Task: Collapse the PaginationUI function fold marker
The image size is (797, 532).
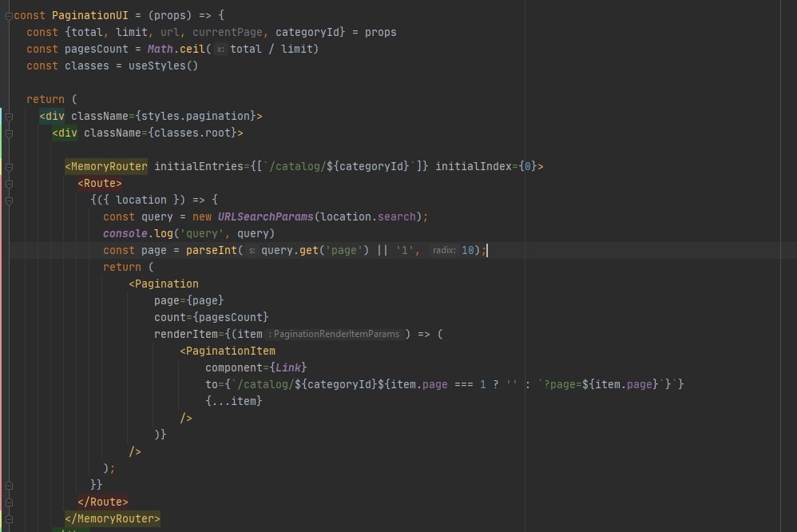Action: pos(9,16)
